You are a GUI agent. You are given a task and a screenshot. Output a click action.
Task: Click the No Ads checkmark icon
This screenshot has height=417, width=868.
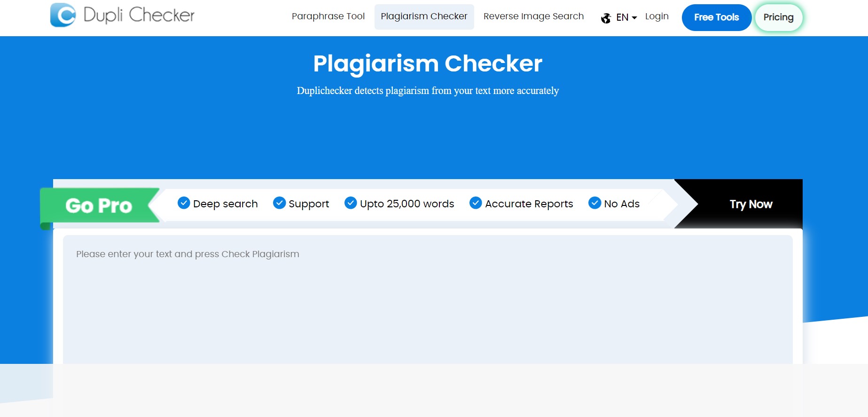coord(594,203)
